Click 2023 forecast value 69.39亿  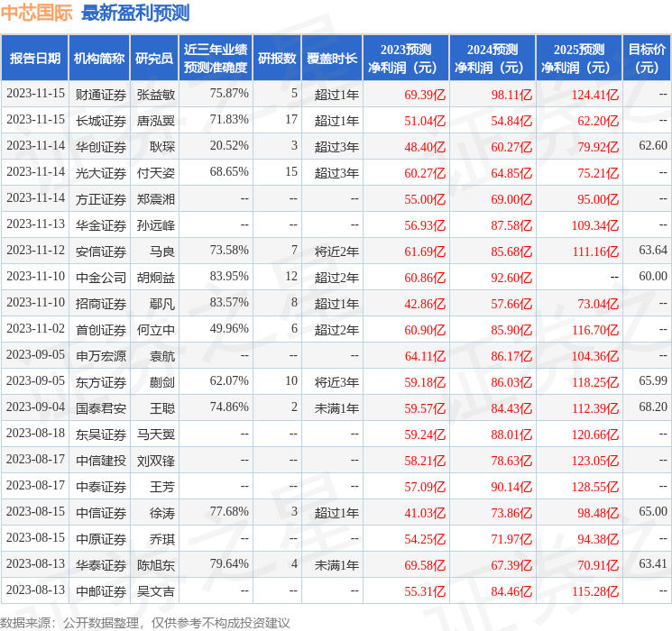[x=425, y=95]
